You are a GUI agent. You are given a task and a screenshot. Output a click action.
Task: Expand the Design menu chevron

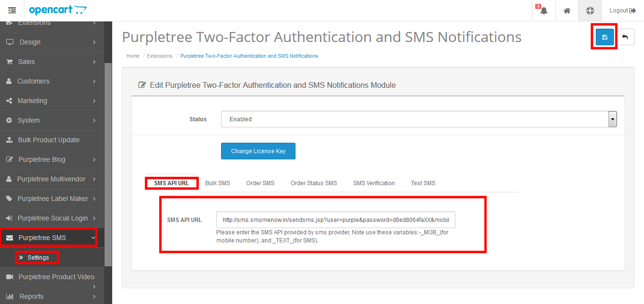pyautogui.click(x=95, y=42)
